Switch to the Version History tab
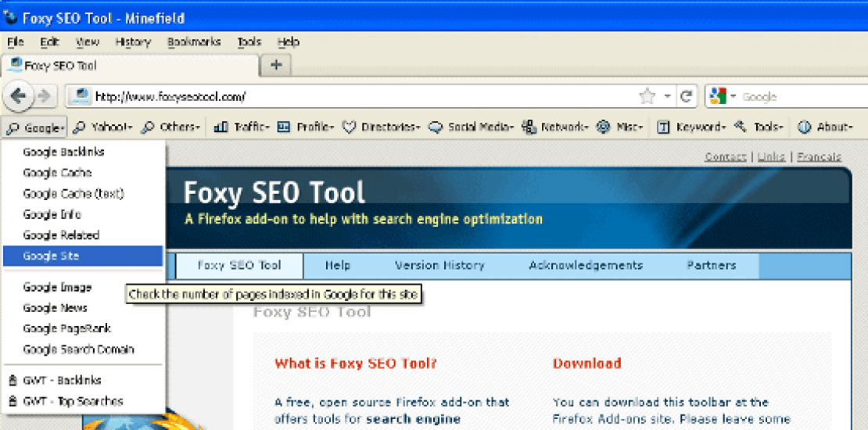 click(x=439, y=265)
